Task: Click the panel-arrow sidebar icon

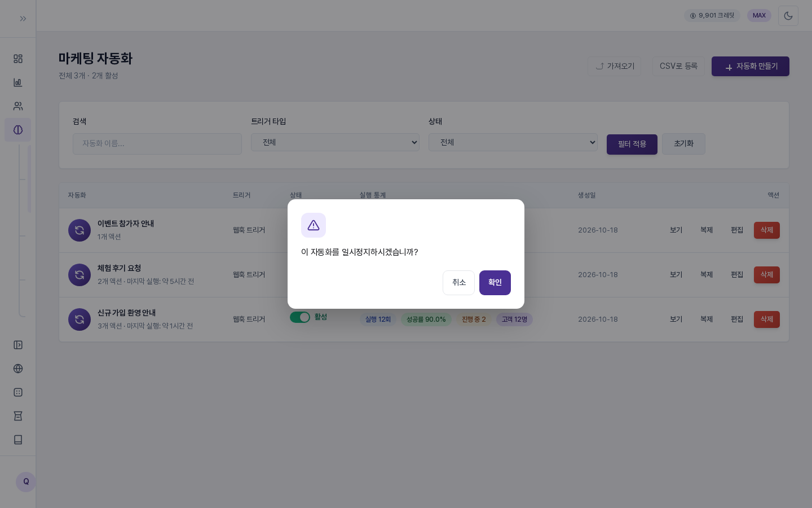Action: pyautogui.click(x=18, y=345)
